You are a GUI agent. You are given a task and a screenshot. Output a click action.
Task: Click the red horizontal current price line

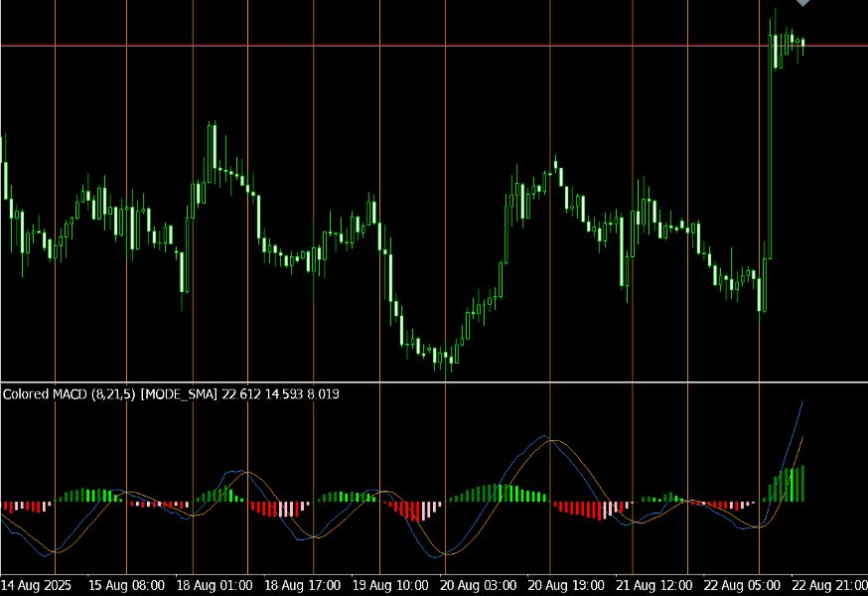click(397, 44)
